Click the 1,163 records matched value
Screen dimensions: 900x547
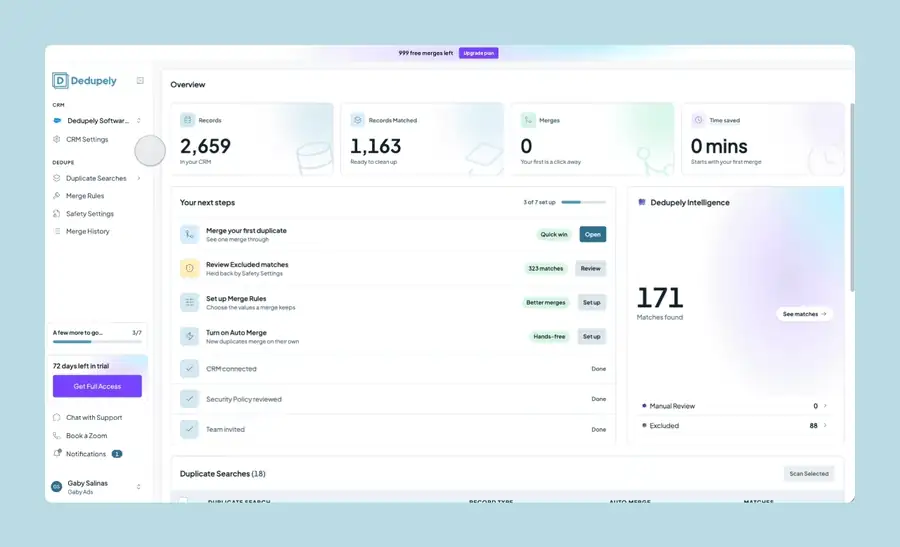tap(375, 146)
